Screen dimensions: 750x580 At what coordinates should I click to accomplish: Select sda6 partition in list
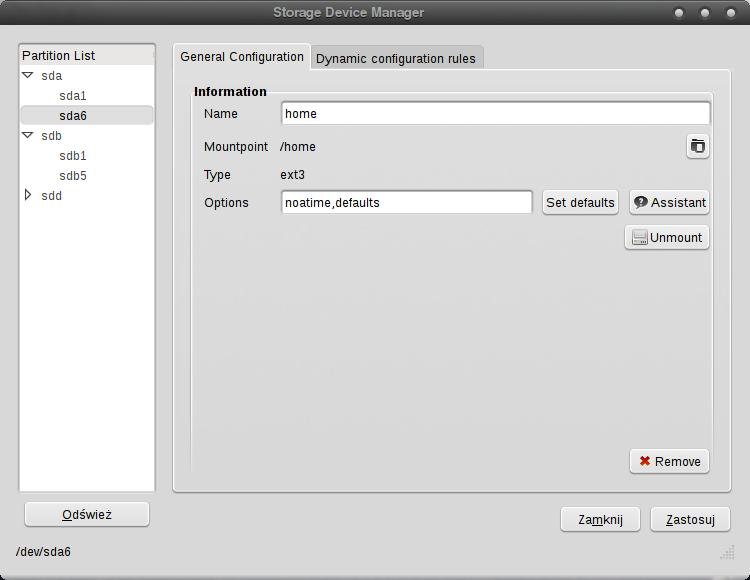coord(87,116)
